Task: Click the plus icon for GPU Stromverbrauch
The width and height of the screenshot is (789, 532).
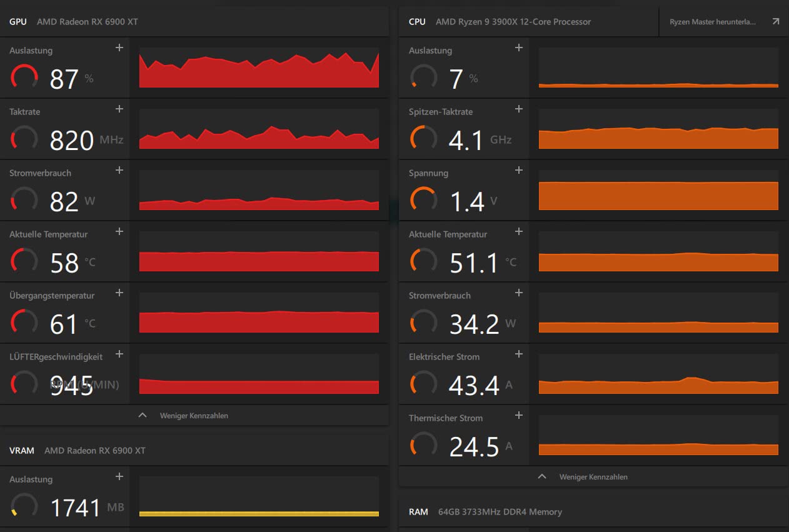Action: [x=119, y=171]
